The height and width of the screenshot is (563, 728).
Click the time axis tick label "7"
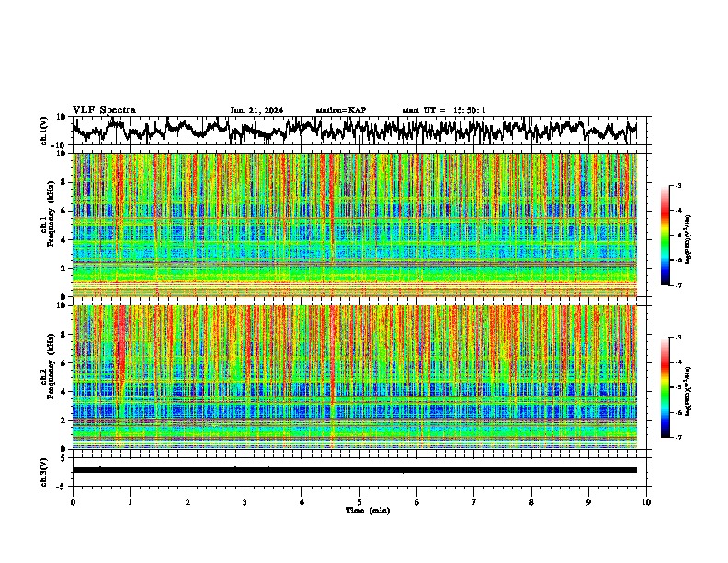click(474, 502)
